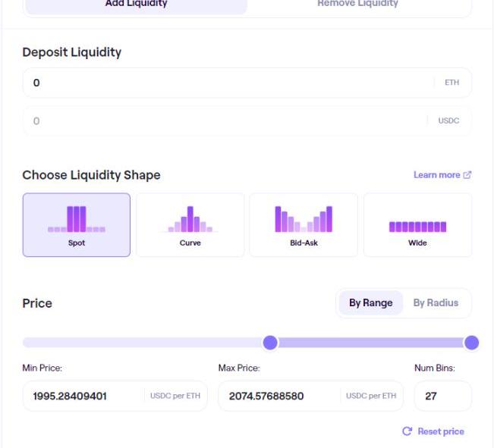494x448 pixels.
Task: Select the Wide liquidity shape
Action: pos(417,225)
